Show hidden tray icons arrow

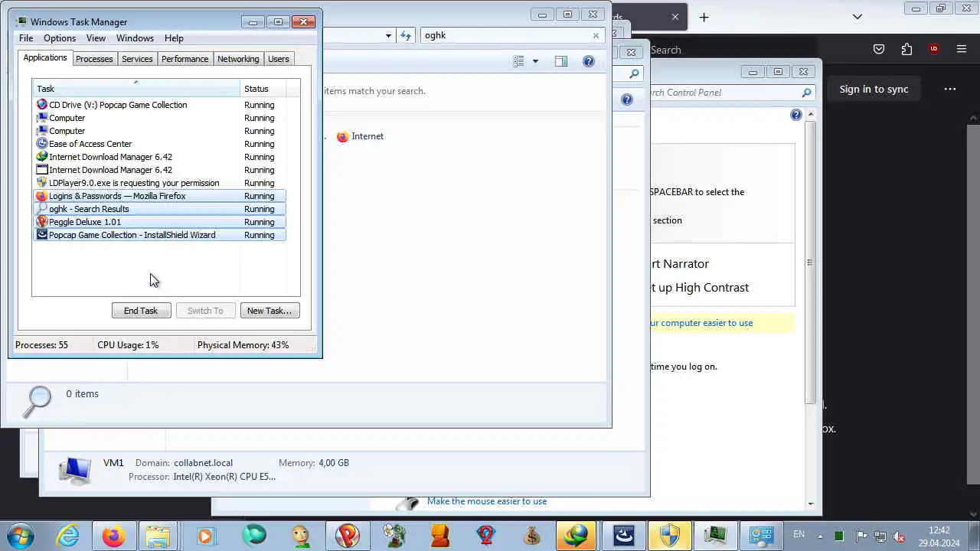(820, 536)
